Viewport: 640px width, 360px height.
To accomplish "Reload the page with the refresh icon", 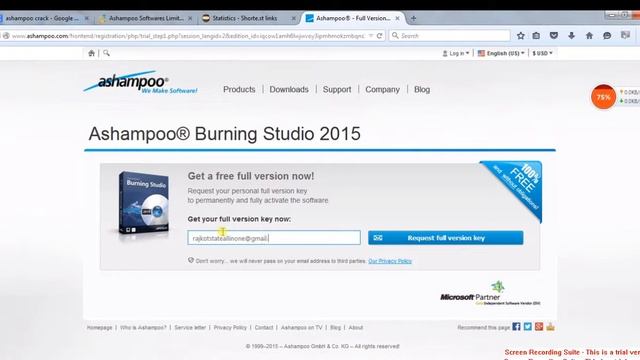I will tap(380, 36).
